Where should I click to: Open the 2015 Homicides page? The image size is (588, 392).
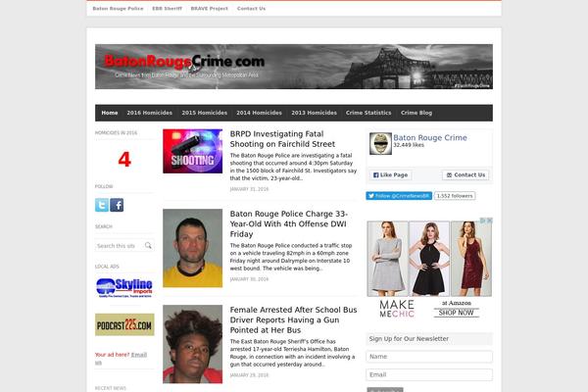205,113
